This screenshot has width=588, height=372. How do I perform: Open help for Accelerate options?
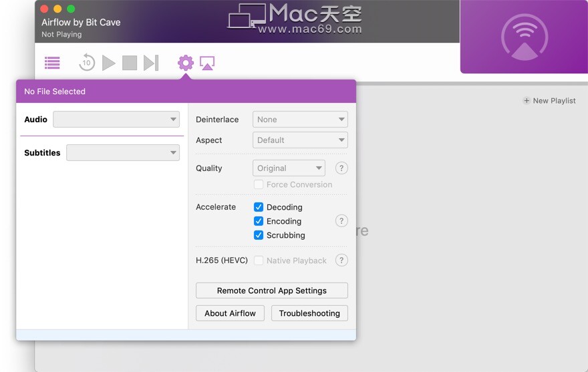point(341,221)
